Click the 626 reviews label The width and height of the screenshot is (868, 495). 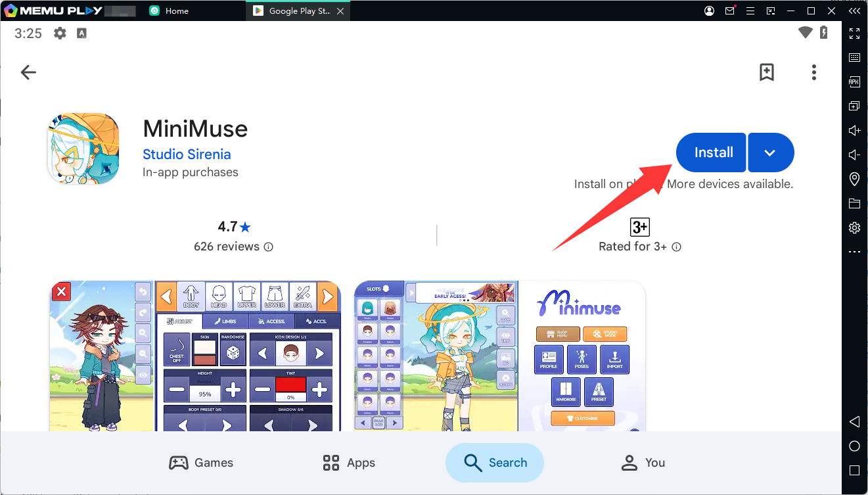point(227,247)
